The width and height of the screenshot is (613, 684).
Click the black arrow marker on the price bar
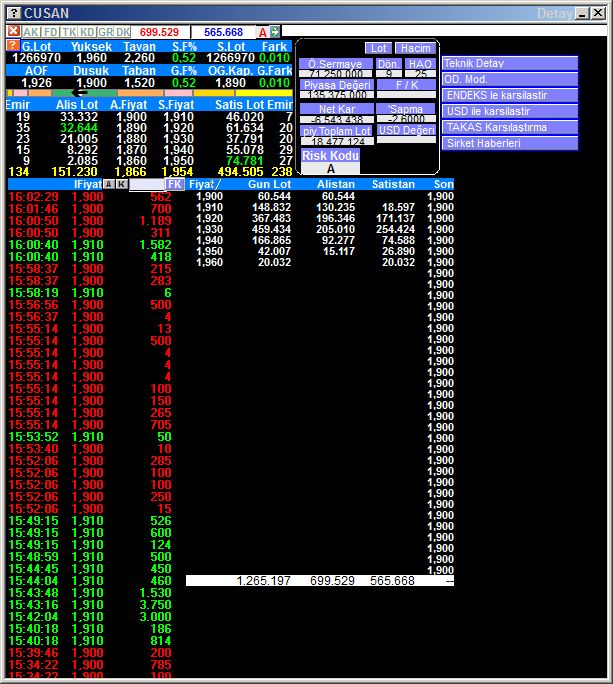(x=79, y=92)
